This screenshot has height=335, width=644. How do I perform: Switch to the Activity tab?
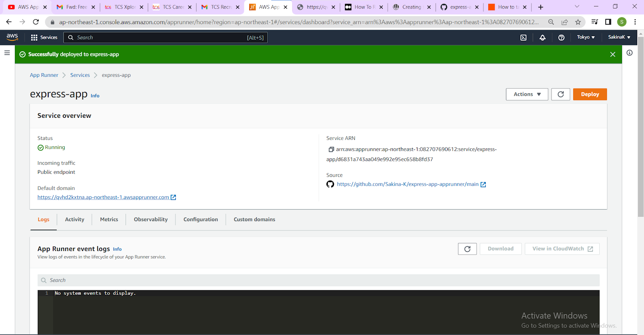pyautogui.click(x=74, y=220)
